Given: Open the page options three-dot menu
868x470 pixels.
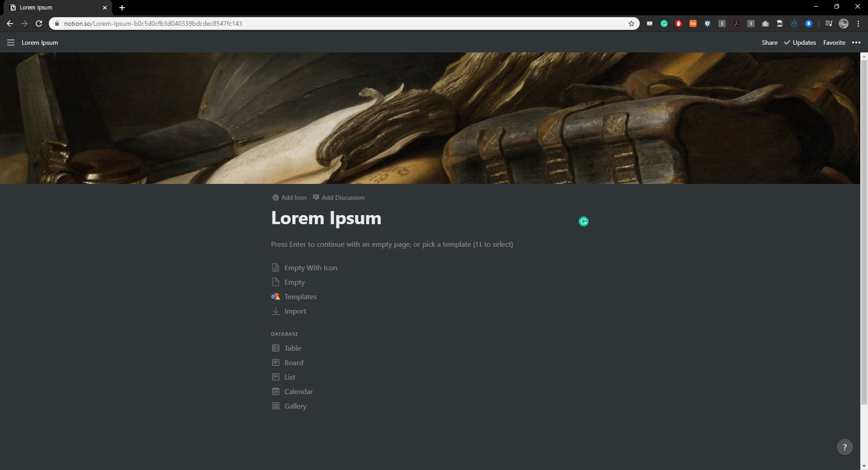Looking at the screenshot, I should click(856, 42).
